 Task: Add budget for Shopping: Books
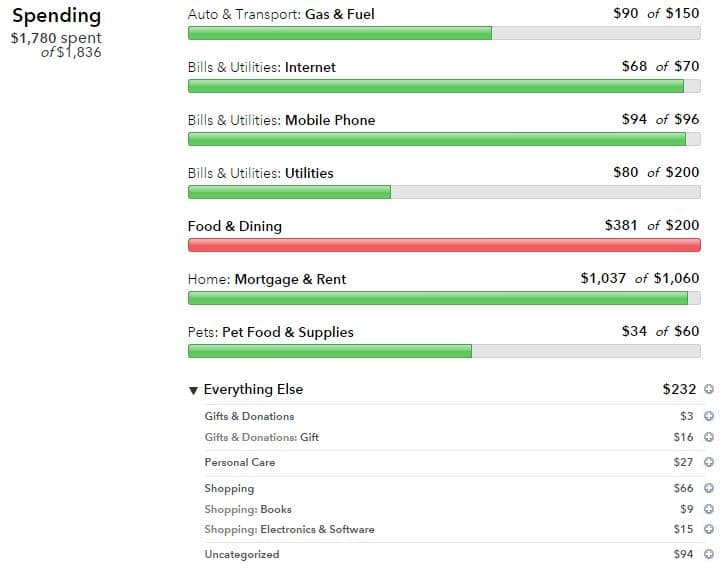[709, 509]
